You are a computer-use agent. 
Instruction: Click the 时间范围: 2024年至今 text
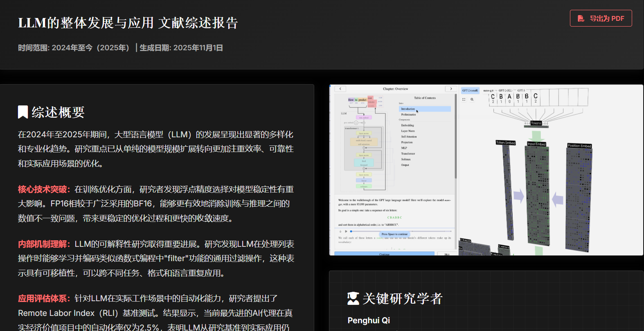pyautogui.click(x=74, y=48)
